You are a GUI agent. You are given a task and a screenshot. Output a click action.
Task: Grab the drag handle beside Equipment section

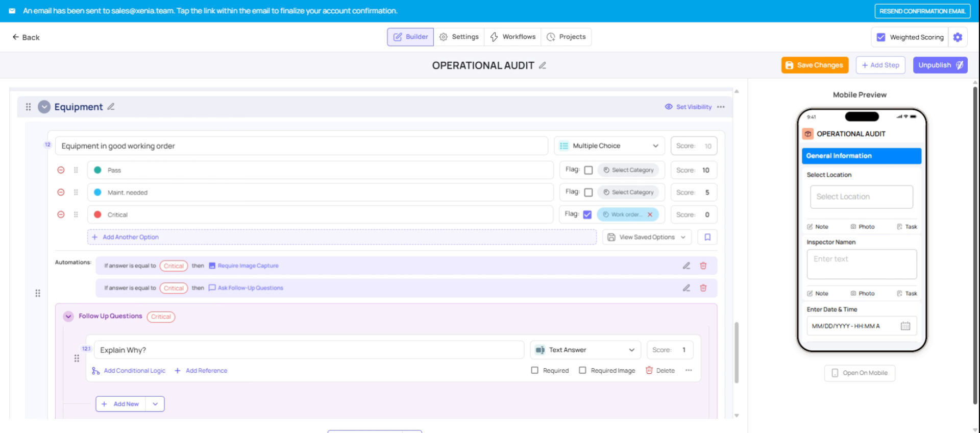28,107
